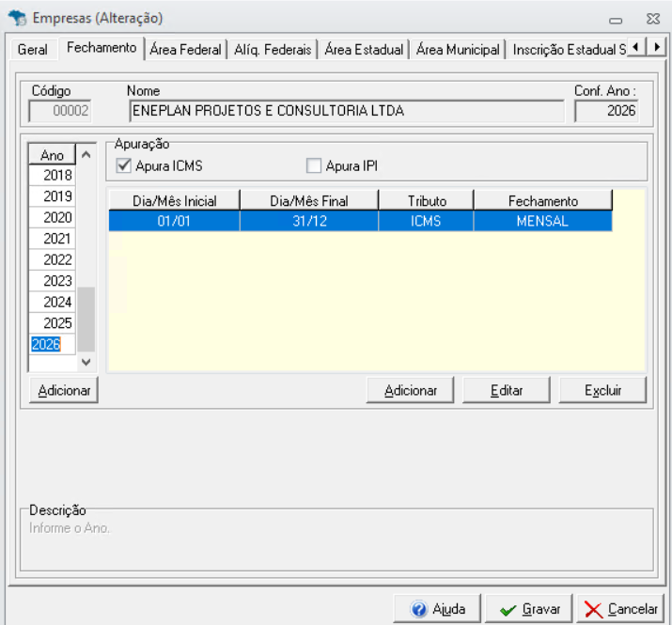Select the MENSAL fechamento cell
Image resolution: width=672 pixels, height=625 pixels.
(543, 221)
